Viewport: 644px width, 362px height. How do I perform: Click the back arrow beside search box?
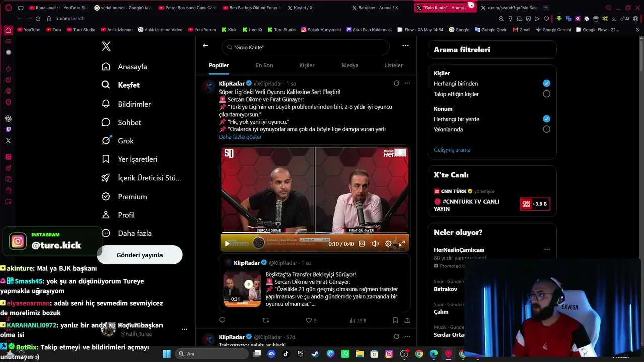[x=205, y=46]
